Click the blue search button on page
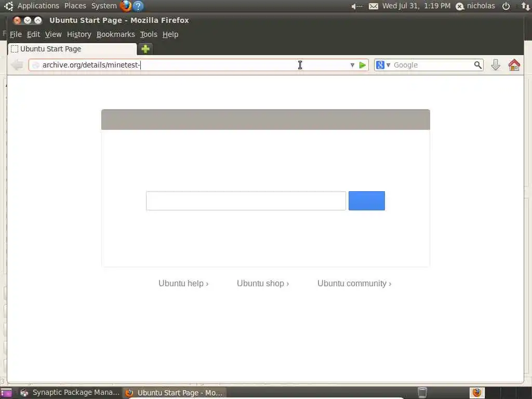This screenshot has height=399, width=532. click(x=367, y=201)
